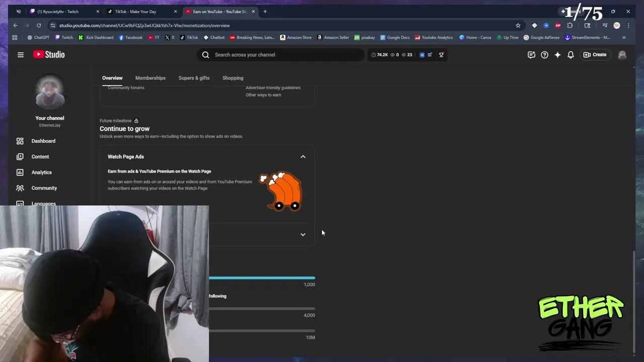Open the help question mark icon
This screenshot has width=644, height=362.
(x=544, y=55)
